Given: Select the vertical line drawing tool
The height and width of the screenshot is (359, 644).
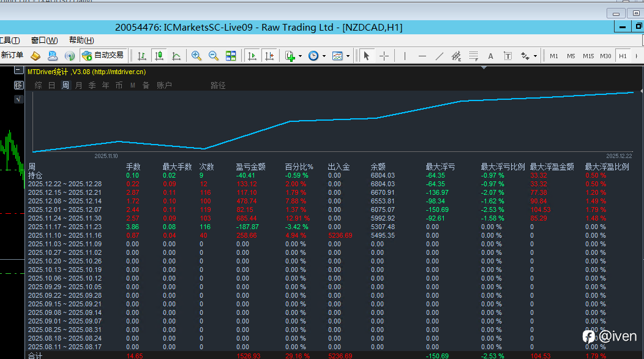Looking at the screenshot, I should point(405,56).
